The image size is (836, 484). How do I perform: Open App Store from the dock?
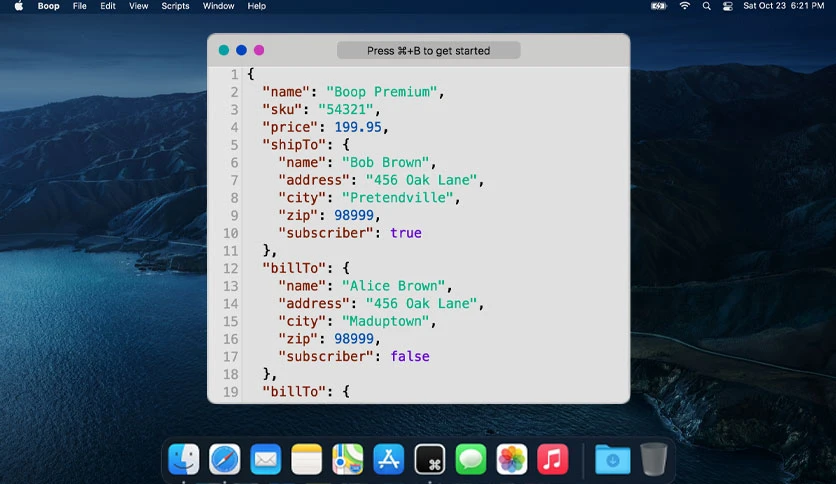(389, 459)
